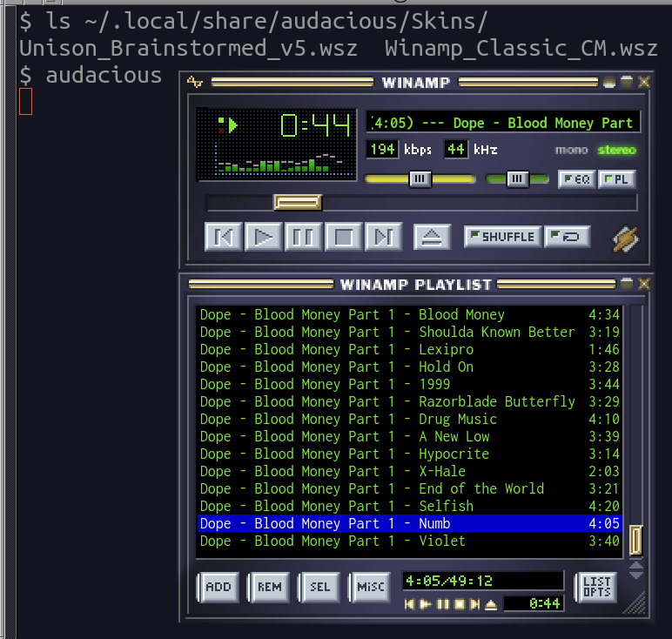Screen dimensions: 672x639
Task: Click the Previous track button in main player
Action: click(223, 237)
